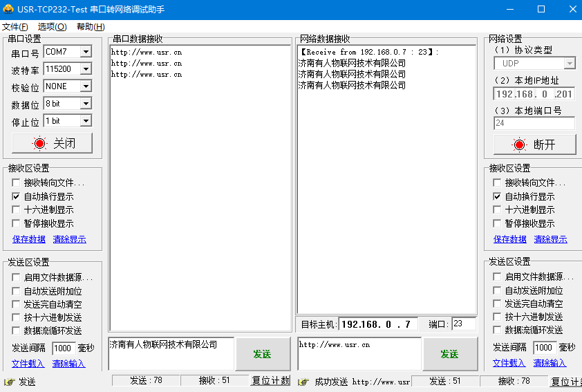This screenshot has width=582, height=392.
Task: Open the 校验位 NONE dropdown
Action: [86, 86]
